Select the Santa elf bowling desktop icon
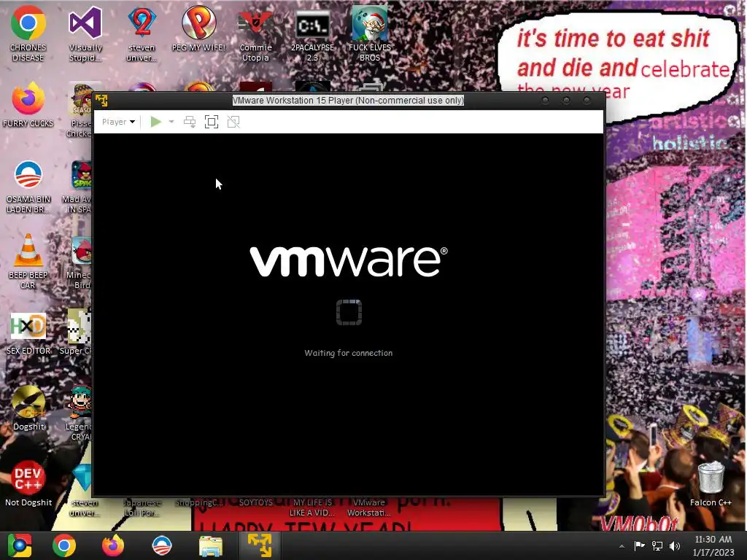Screen dimensions: 747x560 (x=370, y=34)
